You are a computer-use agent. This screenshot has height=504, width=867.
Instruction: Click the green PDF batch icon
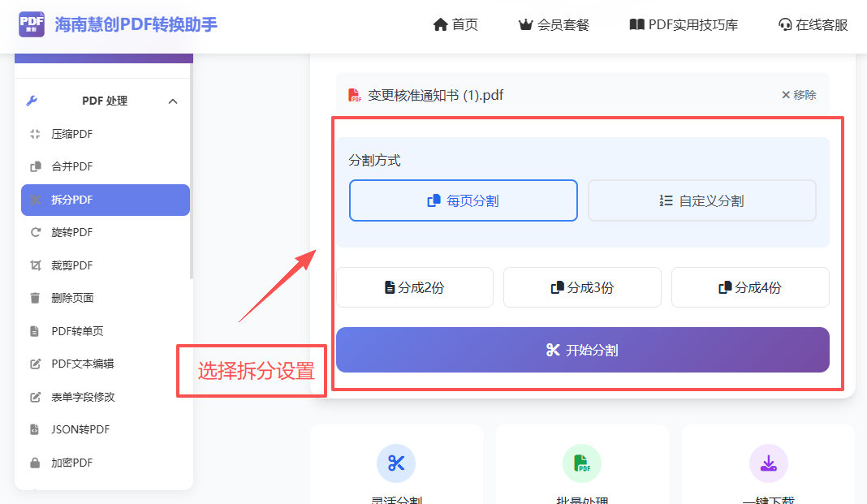582,463
